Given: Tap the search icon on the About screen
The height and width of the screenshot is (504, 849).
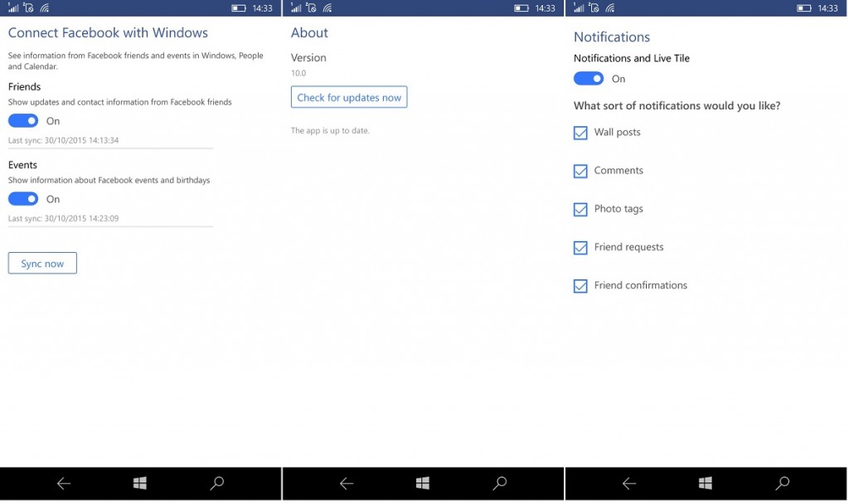Looking at the screenshot, I should [499, 483].
